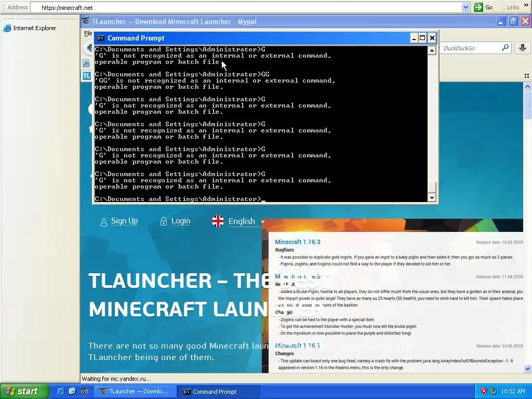
Task: Click the Login padlock icon
Action: [164, 221]
